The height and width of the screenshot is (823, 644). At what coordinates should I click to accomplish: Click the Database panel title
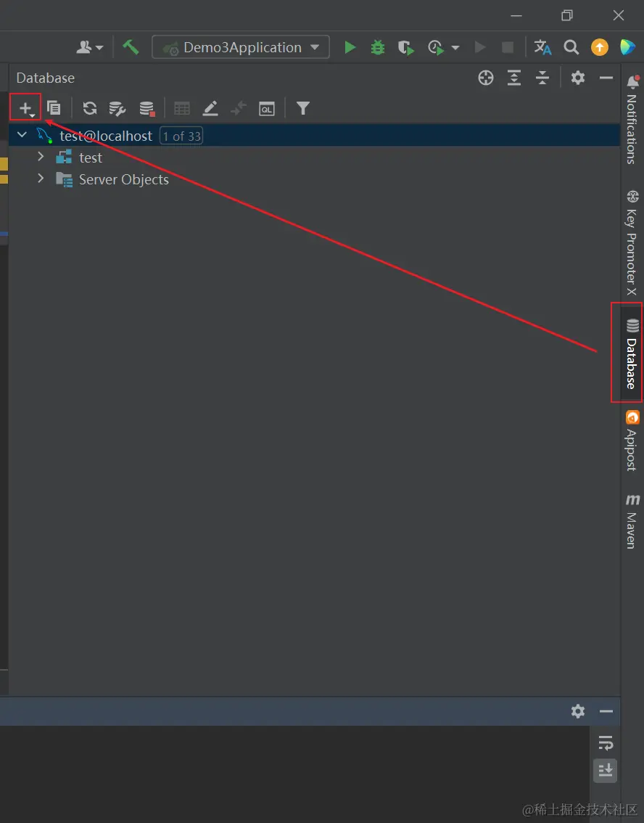coord(46,78)
